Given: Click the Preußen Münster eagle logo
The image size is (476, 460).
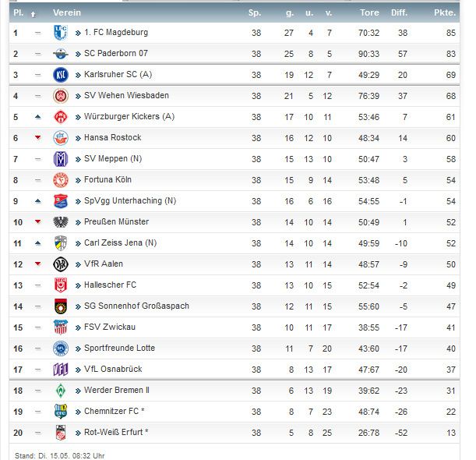Looking at the screenshot, I should point(60,222).
